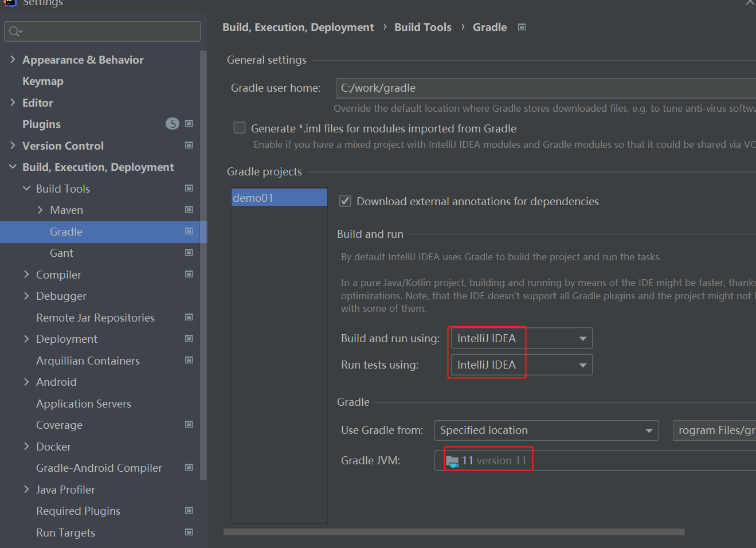Expand the Maven tree node
Viewport: 756px width, 548px height.
click(40, 210)
